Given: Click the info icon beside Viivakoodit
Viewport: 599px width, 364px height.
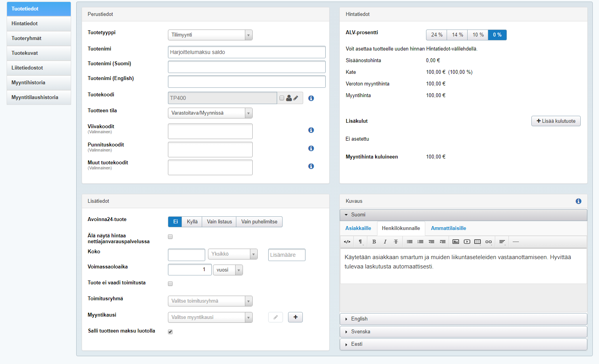Looking at the screenshot, I should coord(311,130).
